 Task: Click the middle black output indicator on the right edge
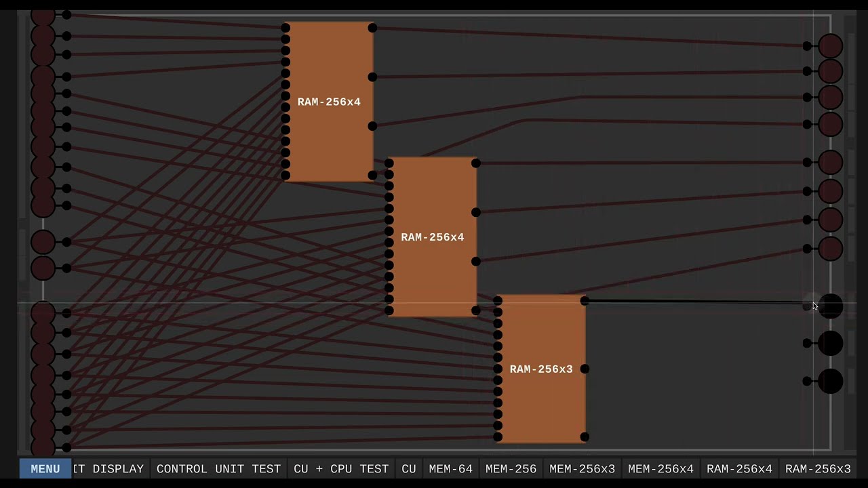tap(830, 344)
